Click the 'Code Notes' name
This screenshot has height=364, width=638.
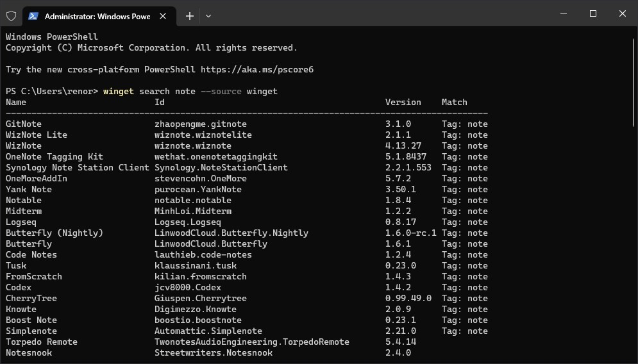[31, 255]
